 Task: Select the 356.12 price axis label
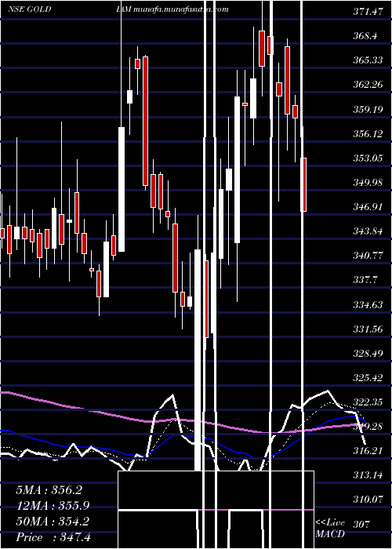pos(369,134)
